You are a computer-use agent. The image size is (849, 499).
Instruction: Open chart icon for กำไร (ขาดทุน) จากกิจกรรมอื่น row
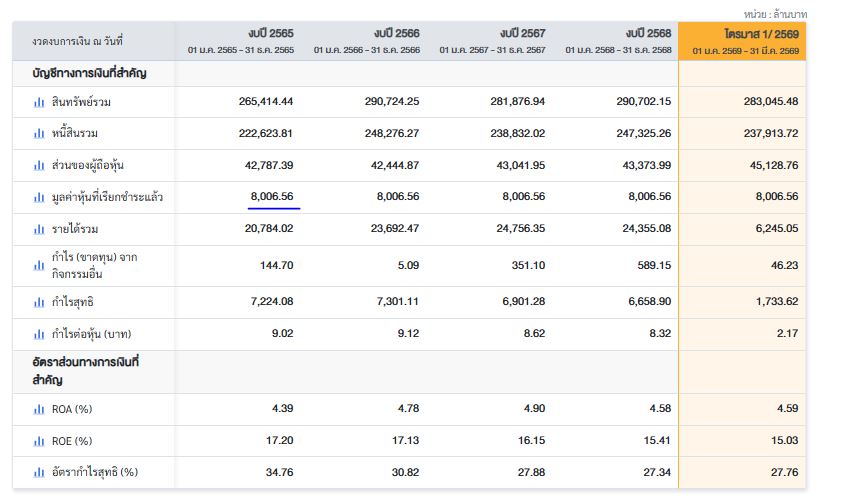point(39,265)
